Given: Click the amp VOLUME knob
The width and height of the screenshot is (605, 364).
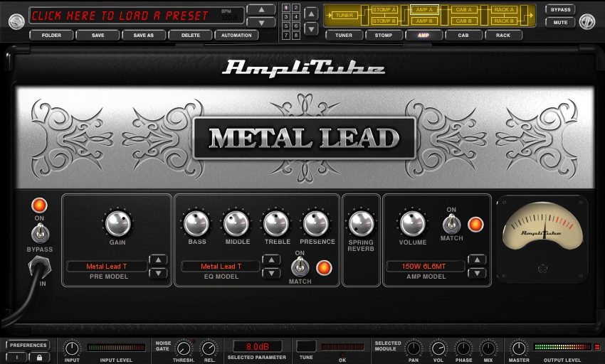Looking at the screenshot, I should pyautogui.click(x=412, y=223).
